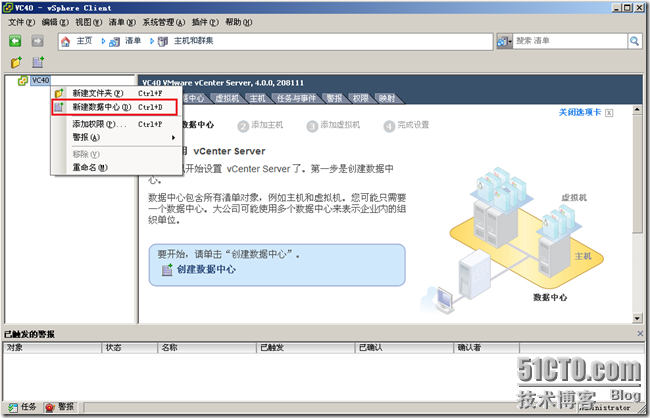Click the 主机和群集 breadcrumb link
Screen dimensions: 650x418
193,41
